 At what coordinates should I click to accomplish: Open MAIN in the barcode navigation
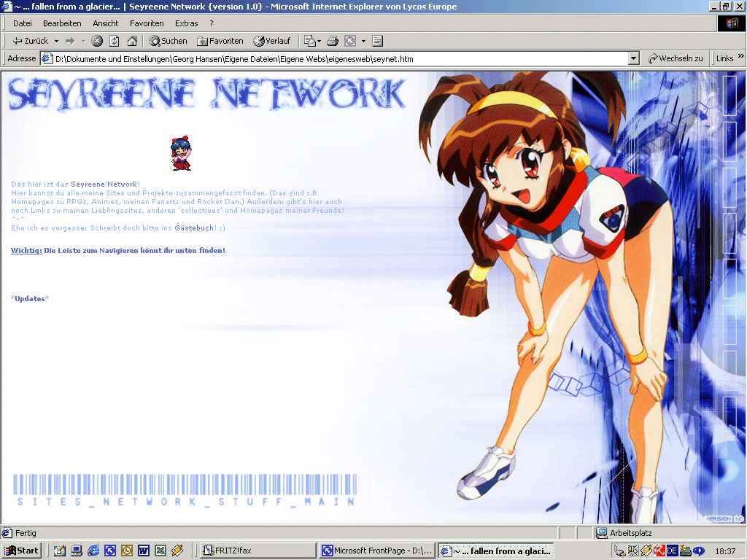point(329,502)
